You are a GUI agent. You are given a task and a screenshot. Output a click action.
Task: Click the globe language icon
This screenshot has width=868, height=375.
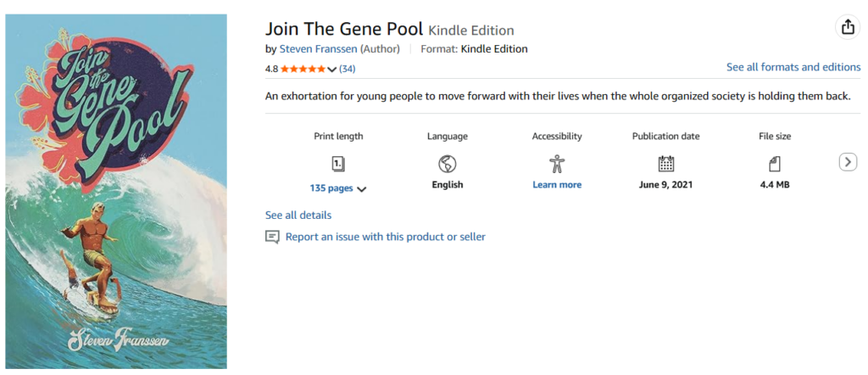pyautogui.click(x=447, y=164)
